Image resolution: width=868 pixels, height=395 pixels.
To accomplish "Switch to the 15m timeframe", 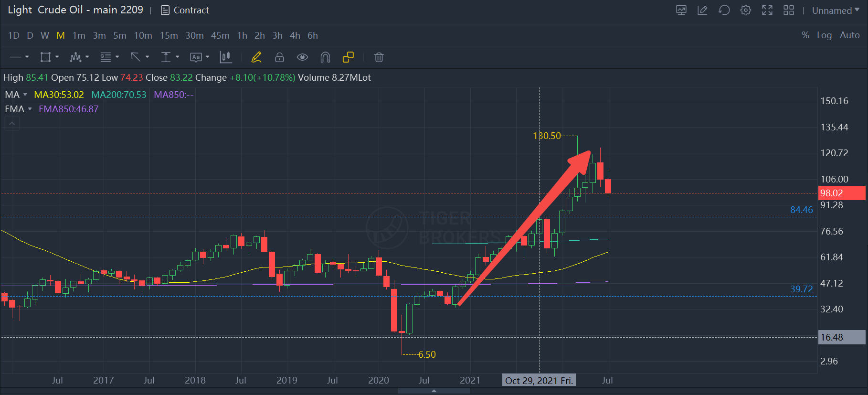I will (169, 35).
